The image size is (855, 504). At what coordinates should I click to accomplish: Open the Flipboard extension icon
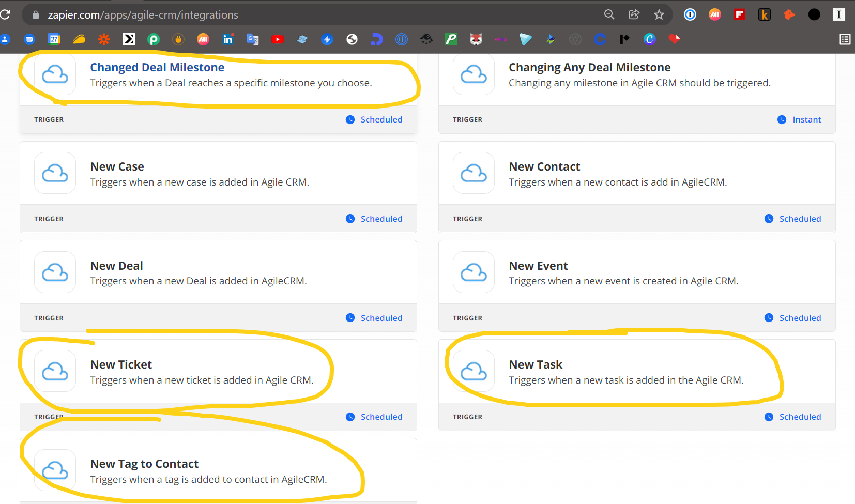click(740, 14)
